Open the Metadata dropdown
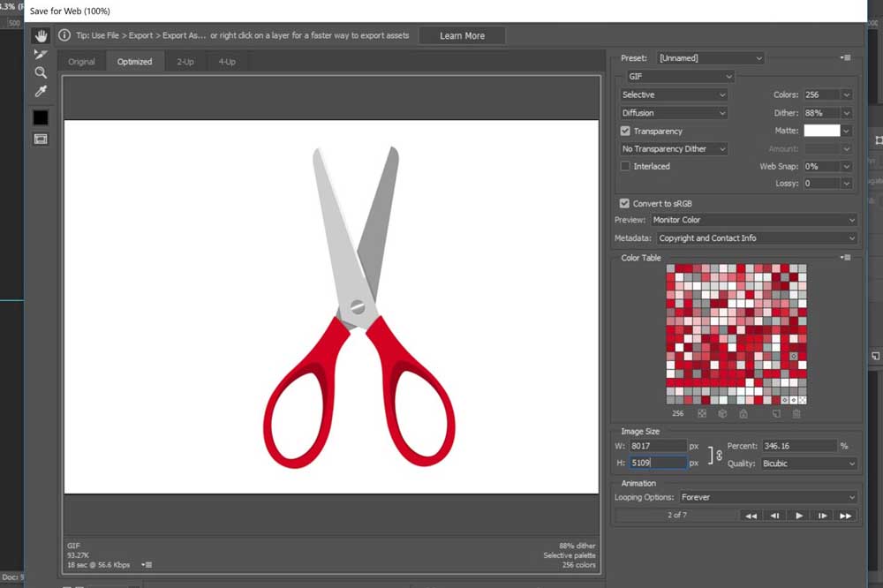Image resolution: width=883 pixels, height=588 pixels. (x=757, y=238)
